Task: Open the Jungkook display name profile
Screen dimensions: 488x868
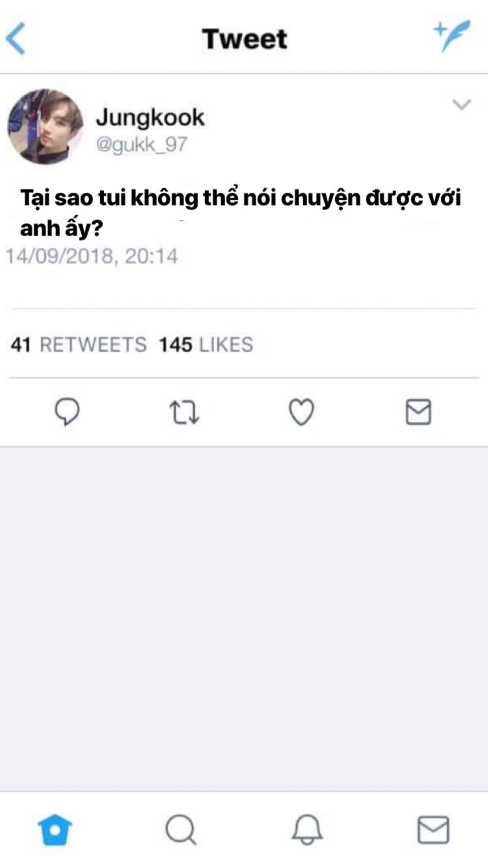Action: (150, 117)
